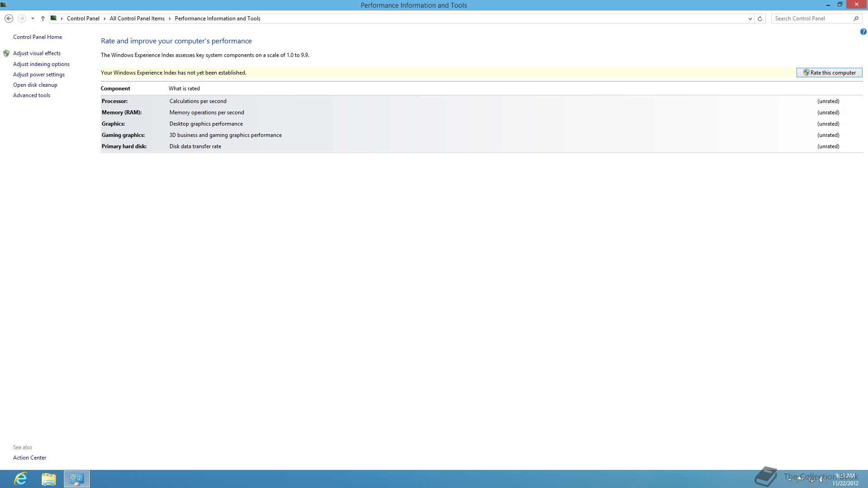
Task: Click the Component column header
Action: pos(115,89)
